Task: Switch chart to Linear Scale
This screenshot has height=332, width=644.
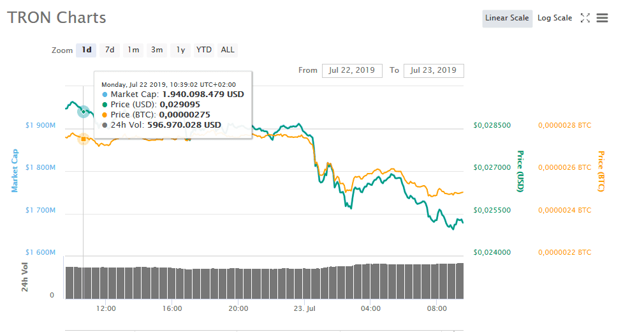Action: (x=507, y=18)
